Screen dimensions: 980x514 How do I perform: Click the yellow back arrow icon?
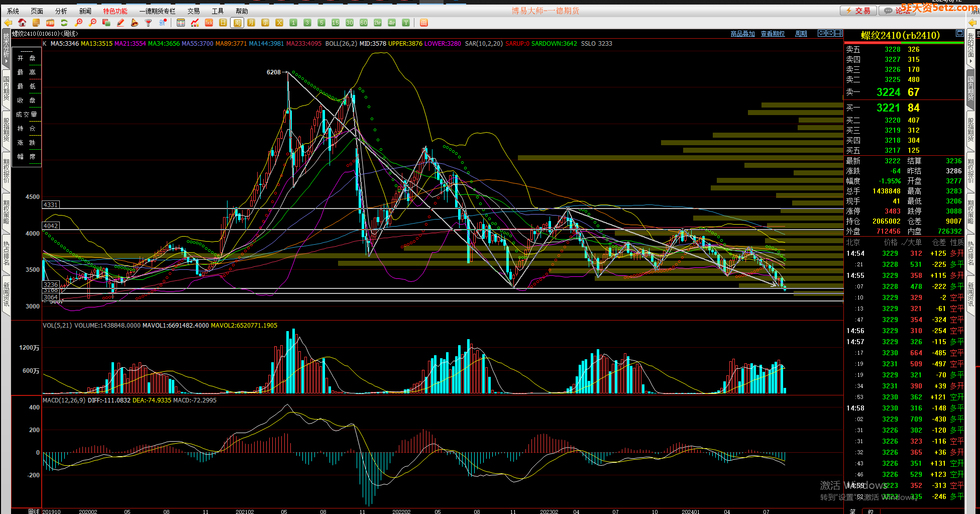coord(8,23)
